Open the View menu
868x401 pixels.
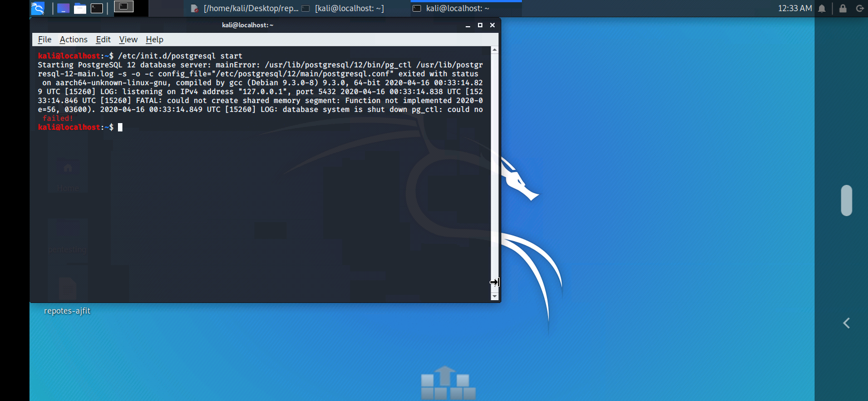click(x=128, y=40)
